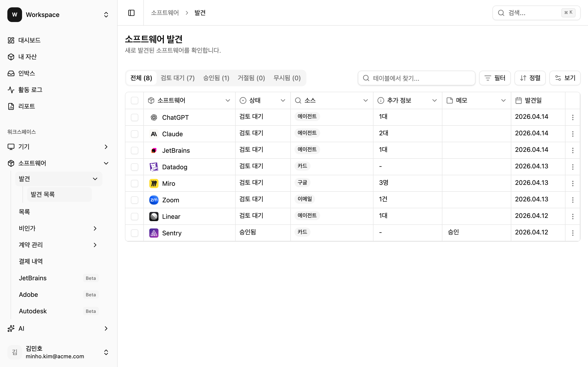This screenshot has width=588, height=367.
Task: Toggle the sidebar panel icon
Action: click(x=131, y=13)
